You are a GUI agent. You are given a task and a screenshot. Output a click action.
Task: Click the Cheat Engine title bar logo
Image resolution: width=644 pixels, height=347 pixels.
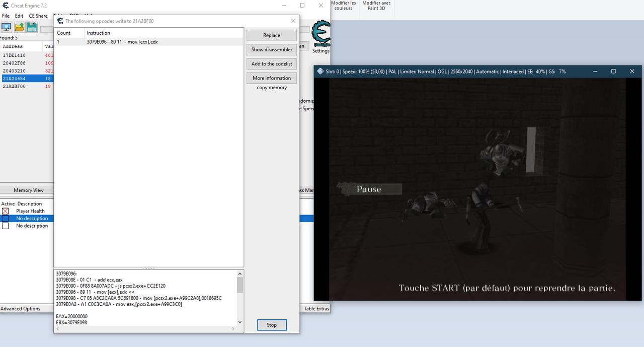(5, 5)
